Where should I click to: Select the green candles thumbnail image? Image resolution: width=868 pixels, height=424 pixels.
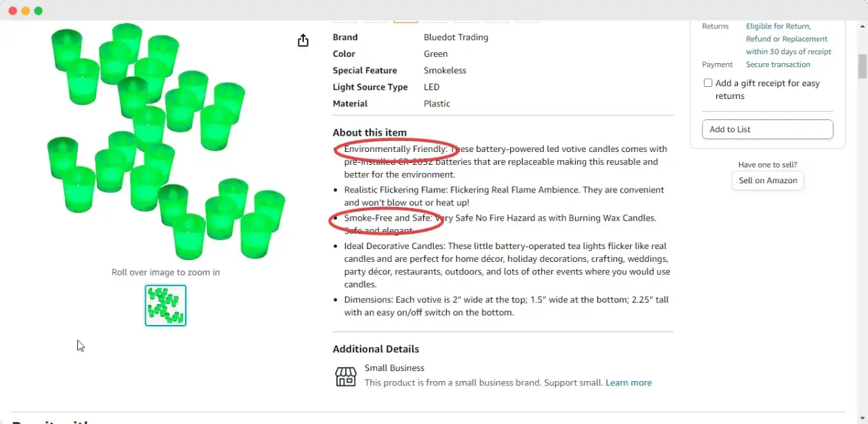pos(165,305)
